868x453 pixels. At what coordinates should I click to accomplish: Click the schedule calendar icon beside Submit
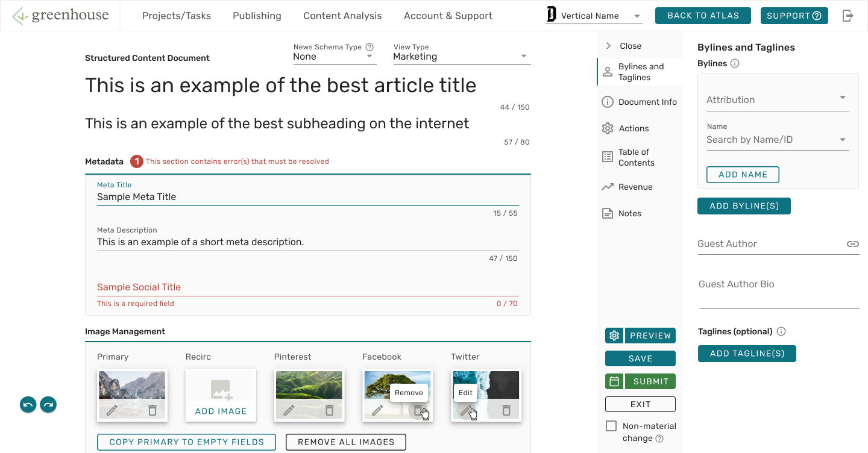click(614, 381)
